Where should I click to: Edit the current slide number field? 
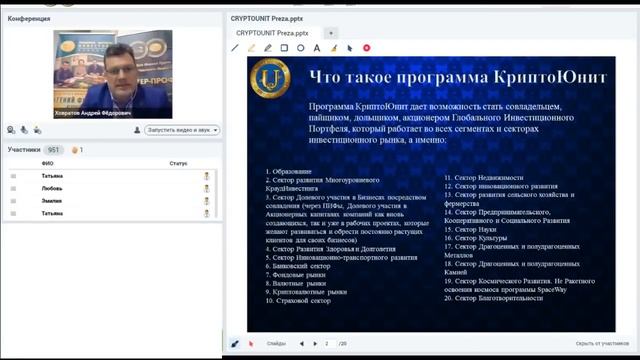pos(330,344)
